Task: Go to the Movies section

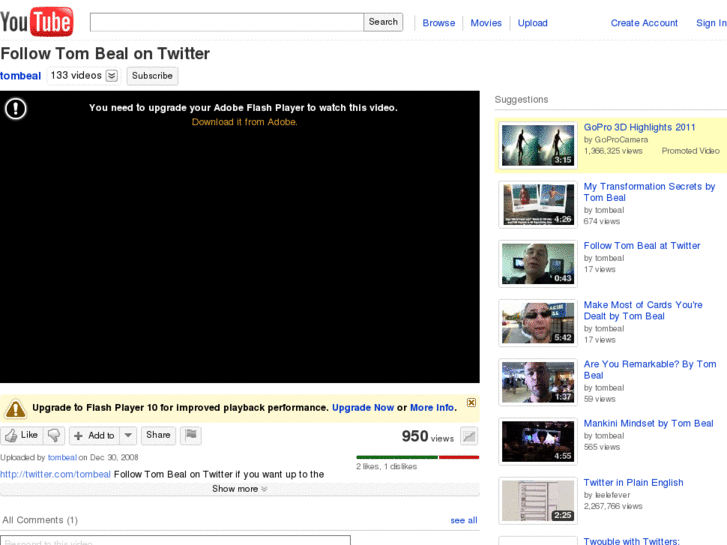Action: coord(486,23)
